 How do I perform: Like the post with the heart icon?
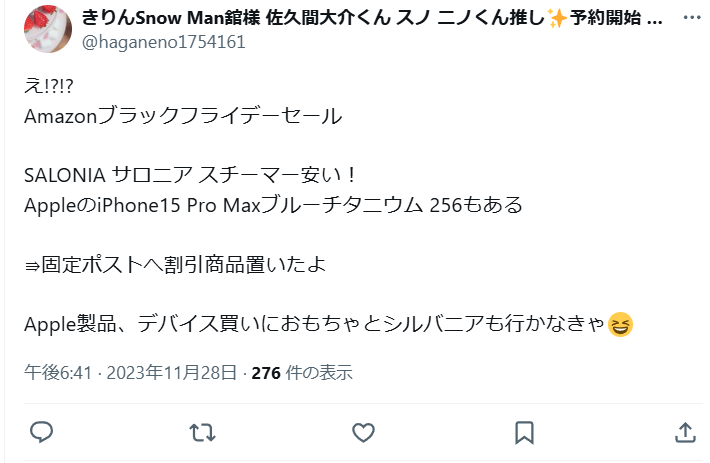point(364,433)
